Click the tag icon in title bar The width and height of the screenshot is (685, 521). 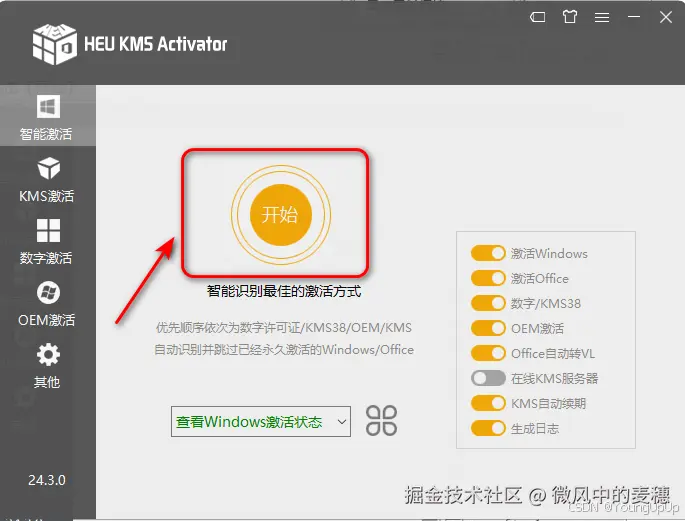pyautogui.click(x=537, y=17)
